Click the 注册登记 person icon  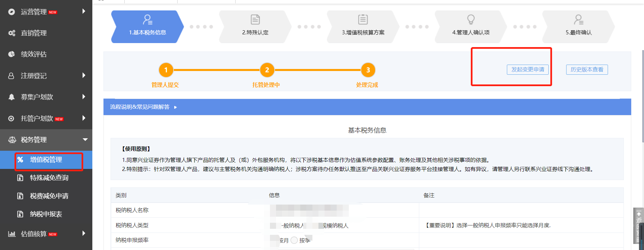11,76
